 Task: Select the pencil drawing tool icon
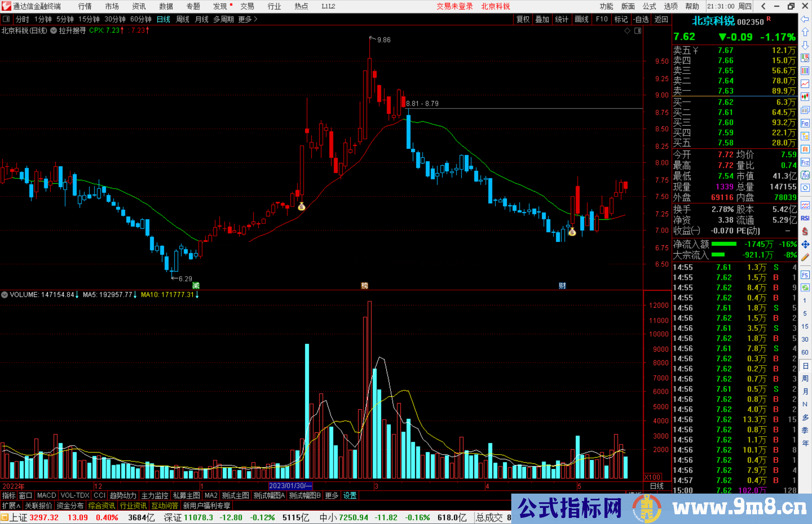pos(805,257)
